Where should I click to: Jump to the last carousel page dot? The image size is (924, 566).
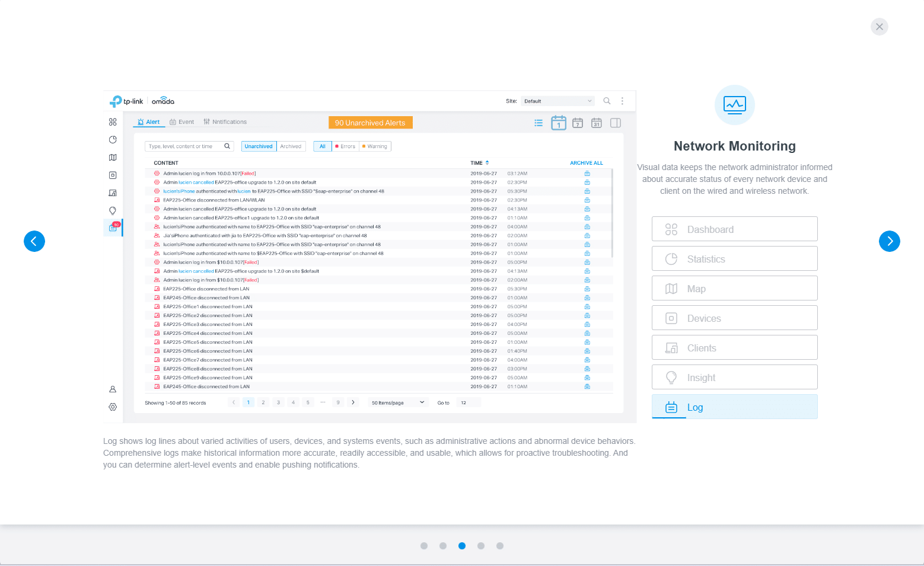point(500,546)
